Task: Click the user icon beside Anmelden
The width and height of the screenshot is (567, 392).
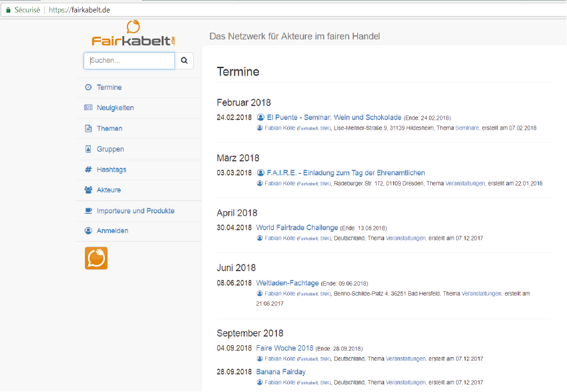Action: pos(88,230)
